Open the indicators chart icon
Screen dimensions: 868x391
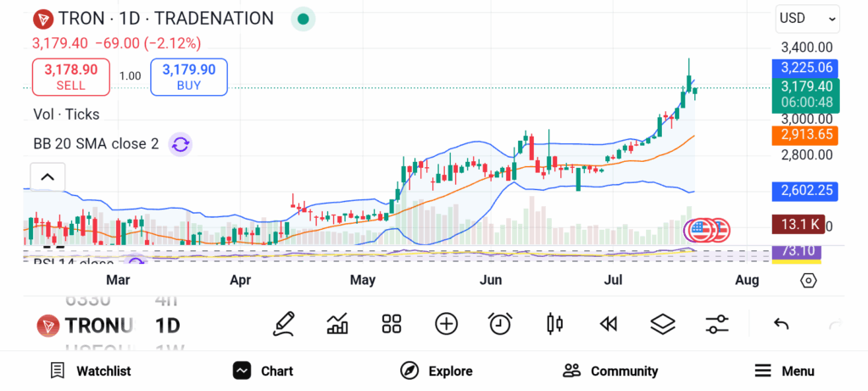(x=337, y=324)
